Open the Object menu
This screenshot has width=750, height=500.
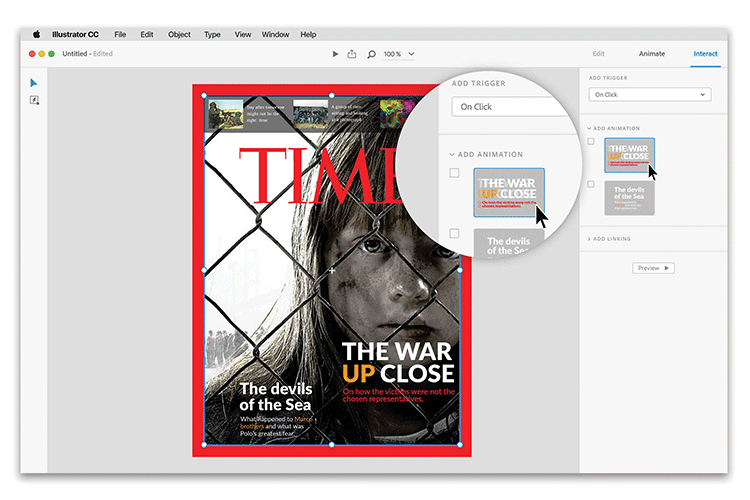[x=179, y=34]
